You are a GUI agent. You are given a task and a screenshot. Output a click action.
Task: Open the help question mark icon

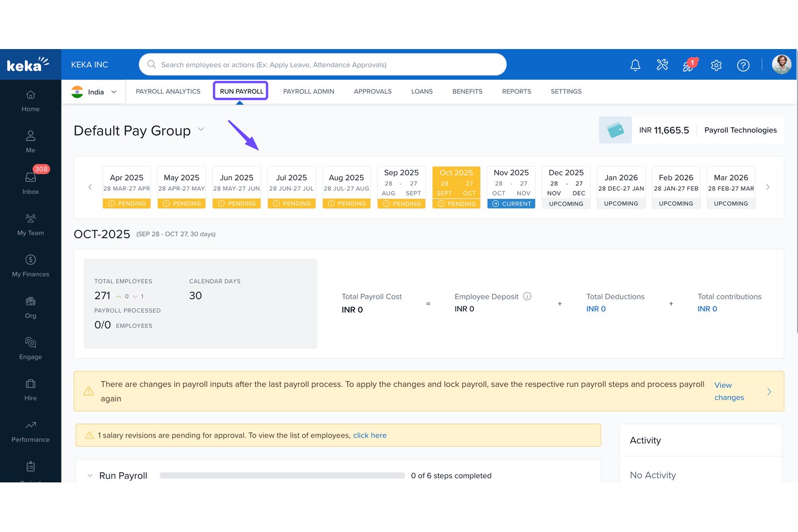pyautogui.click(x=743, y=65)
